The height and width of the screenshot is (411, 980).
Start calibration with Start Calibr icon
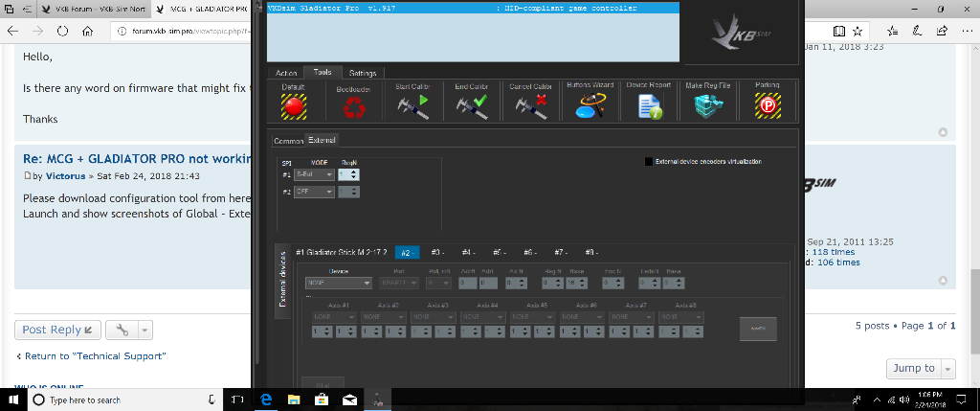pos(413,107)
